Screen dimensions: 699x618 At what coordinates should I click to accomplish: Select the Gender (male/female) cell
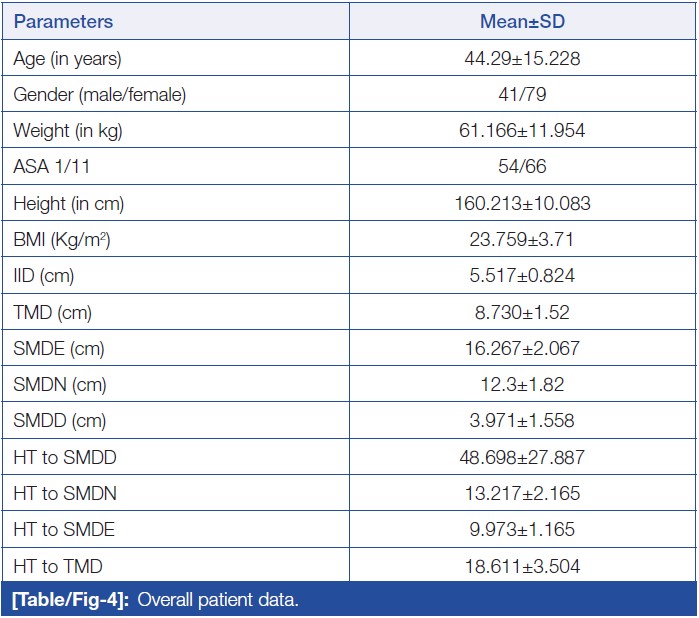99,95
